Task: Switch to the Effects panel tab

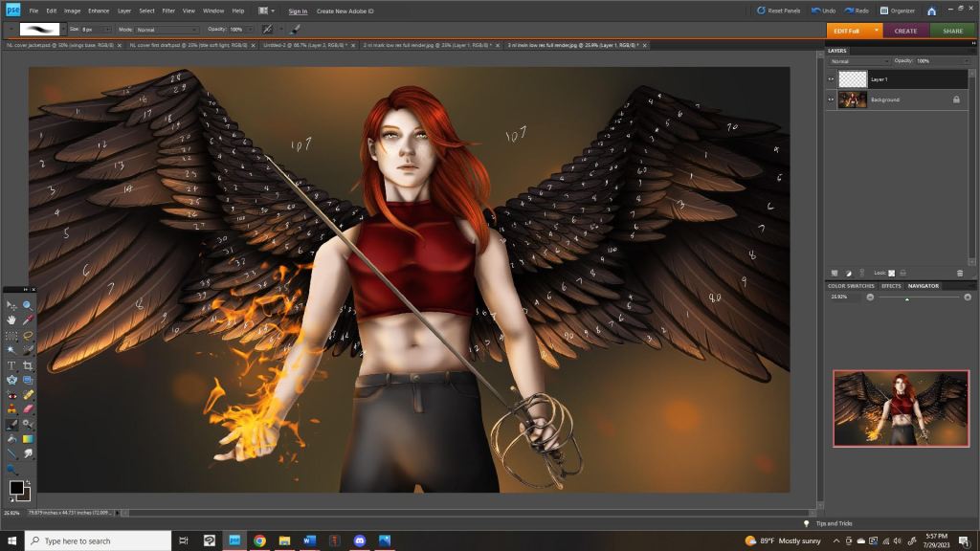Action: click(891, 285)
